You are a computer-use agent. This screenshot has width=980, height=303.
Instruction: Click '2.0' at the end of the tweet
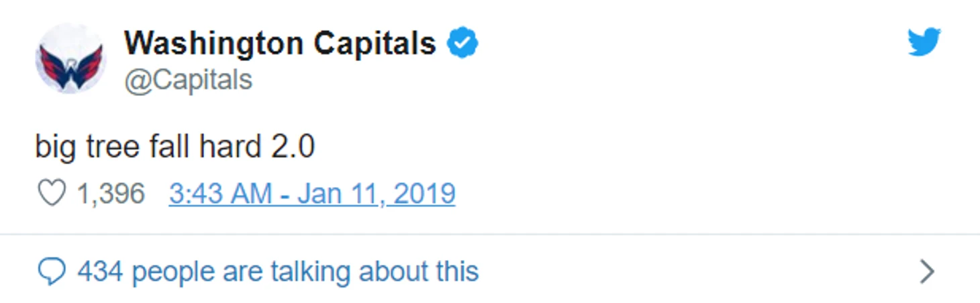click(x=293, y=147)
